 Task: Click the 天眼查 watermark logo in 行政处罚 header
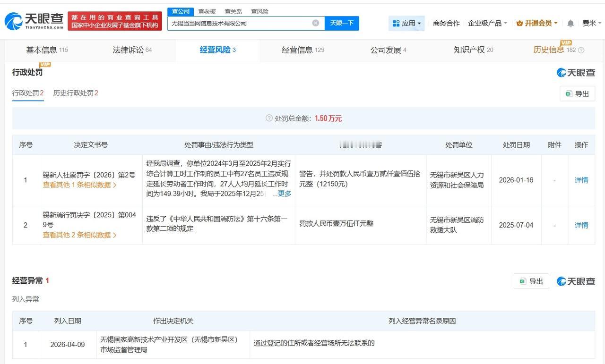tap(575, 72)
